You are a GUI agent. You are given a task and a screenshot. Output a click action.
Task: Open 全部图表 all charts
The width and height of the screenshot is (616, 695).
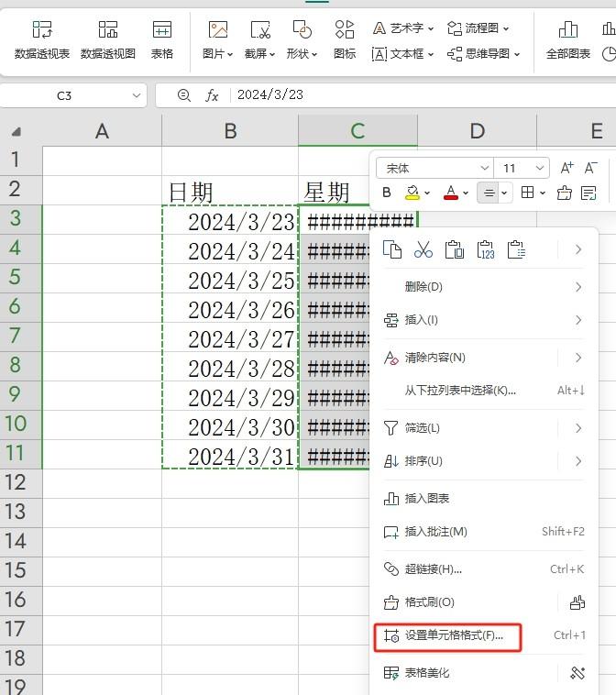point(568,40)
